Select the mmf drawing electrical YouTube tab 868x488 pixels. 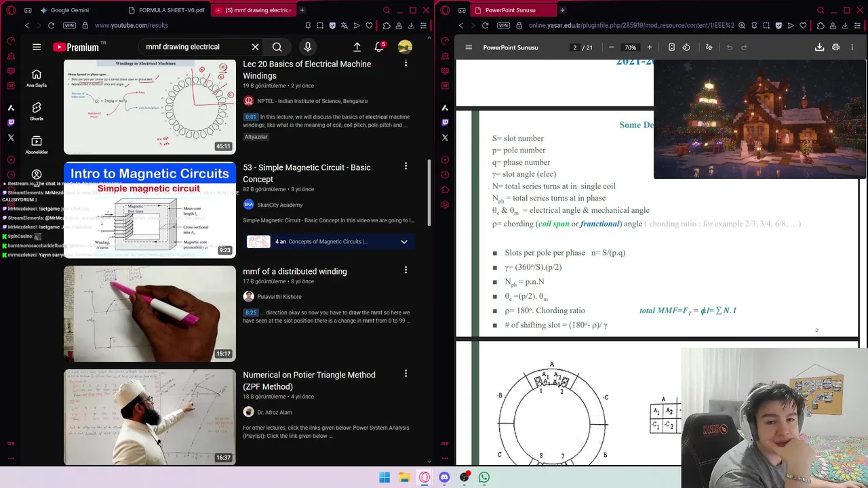252,10
